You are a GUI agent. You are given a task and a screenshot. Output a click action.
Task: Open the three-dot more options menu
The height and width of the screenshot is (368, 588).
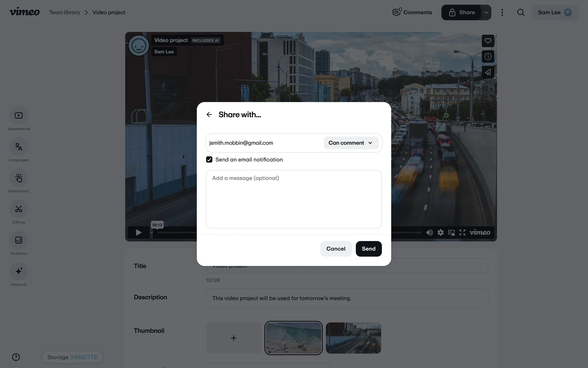click(x=502, y=13)
